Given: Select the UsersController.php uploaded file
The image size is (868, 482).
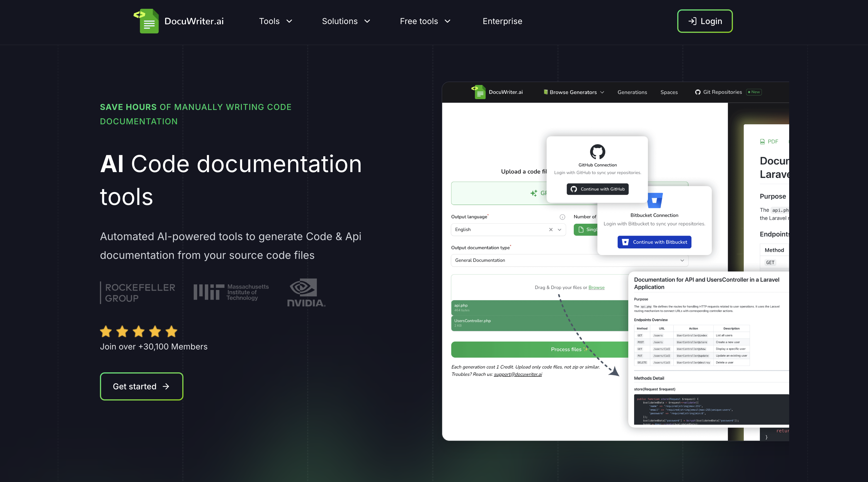Looking at the screenshot, I should point(539,323).
